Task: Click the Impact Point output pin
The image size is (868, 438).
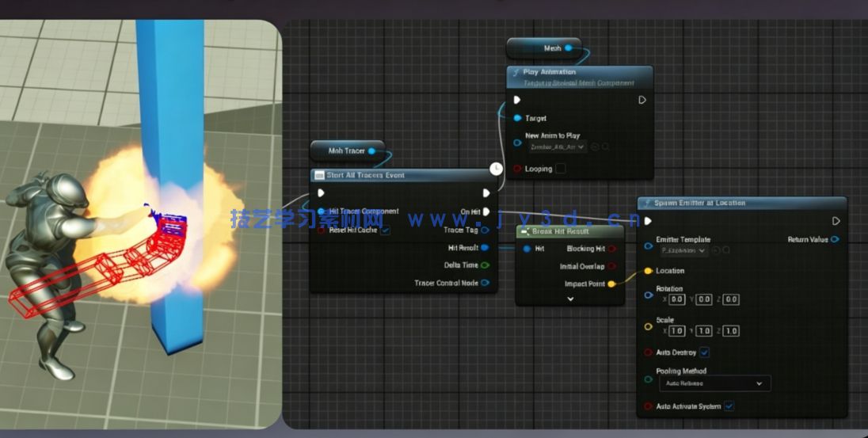Action: tap(611, 284)
